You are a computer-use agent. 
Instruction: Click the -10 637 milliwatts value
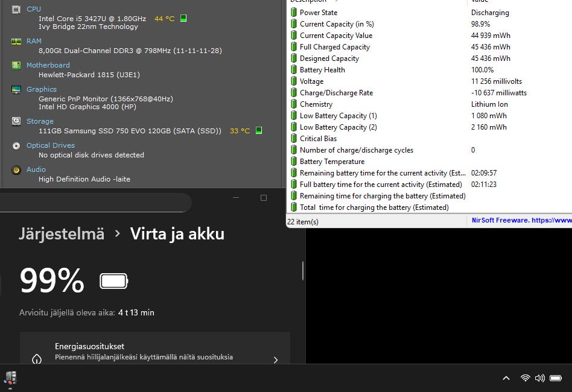click(x=499, y=93)
